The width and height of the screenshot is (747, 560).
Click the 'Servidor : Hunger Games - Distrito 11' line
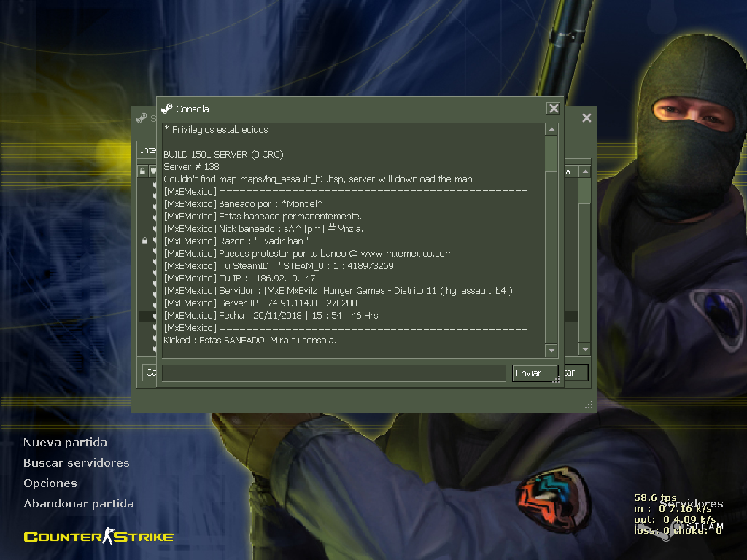tap(338, 290)
